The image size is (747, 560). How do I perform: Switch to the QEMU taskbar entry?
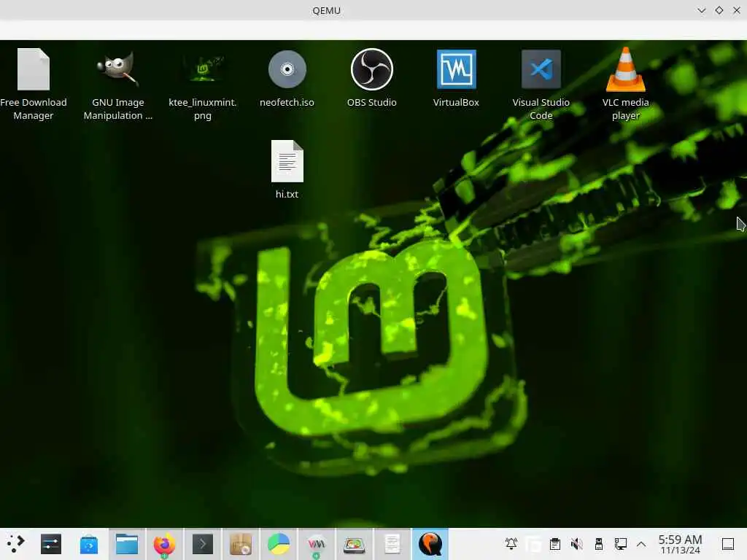coord(430,544)
